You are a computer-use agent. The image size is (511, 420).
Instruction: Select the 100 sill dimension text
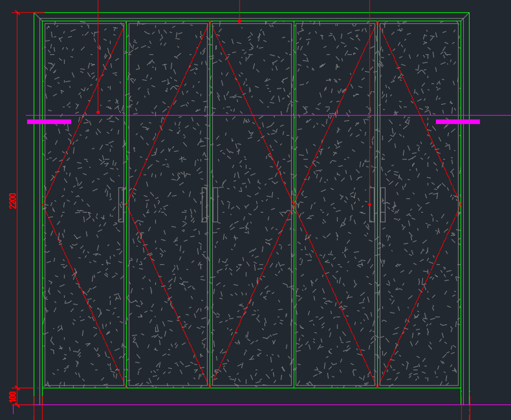point(12,397)
